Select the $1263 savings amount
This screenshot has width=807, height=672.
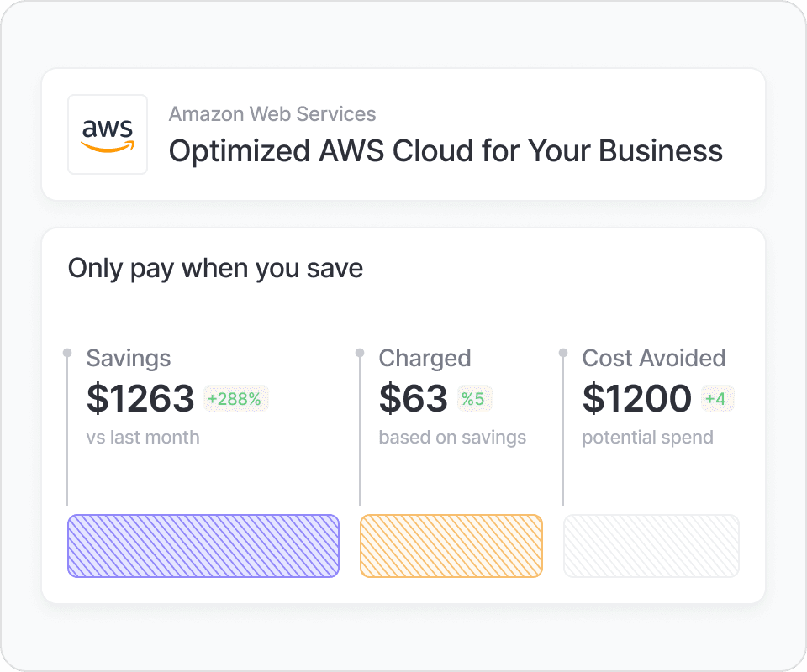pyautogui.click(x=140, y=398)
